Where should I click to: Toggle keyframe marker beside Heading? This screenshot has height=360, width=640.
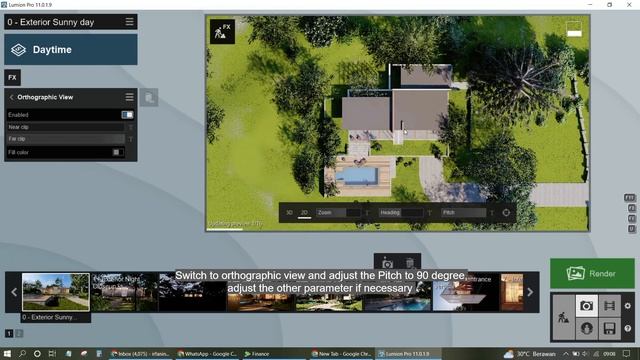coord(429,213)
